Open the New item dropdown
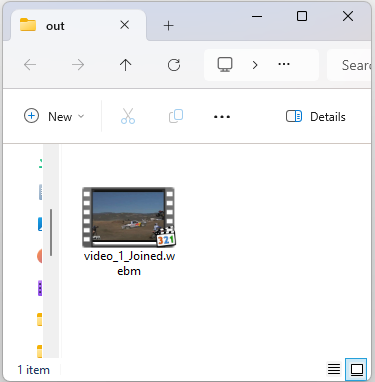375x382 pixels. [54, 116]
